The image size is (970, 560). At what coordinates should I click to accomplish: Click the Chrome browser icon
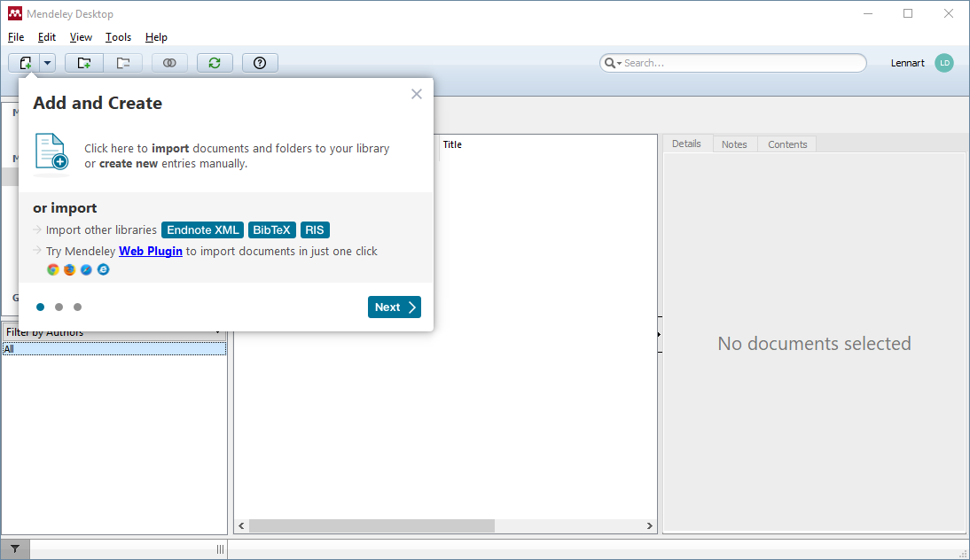coord(53,269)
